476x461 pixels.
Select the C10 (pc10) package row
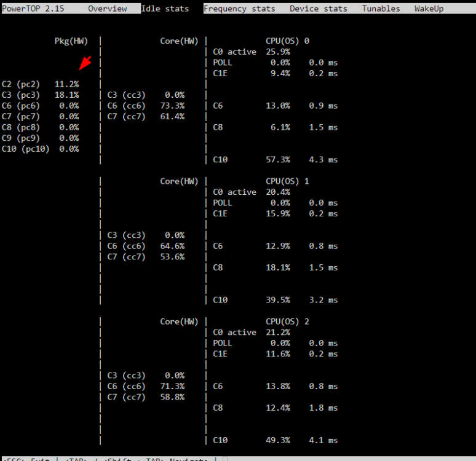pos(41,149)
